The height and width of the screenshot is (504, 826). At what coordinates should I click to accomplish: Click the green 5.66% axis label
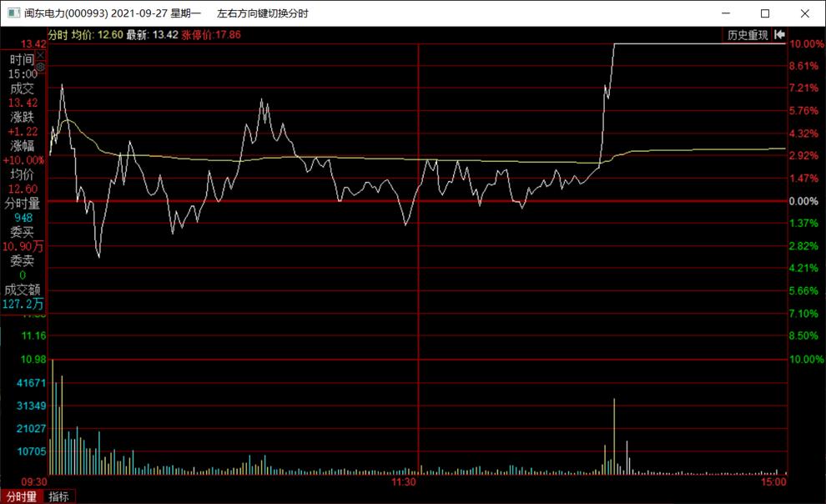[803, 290]
